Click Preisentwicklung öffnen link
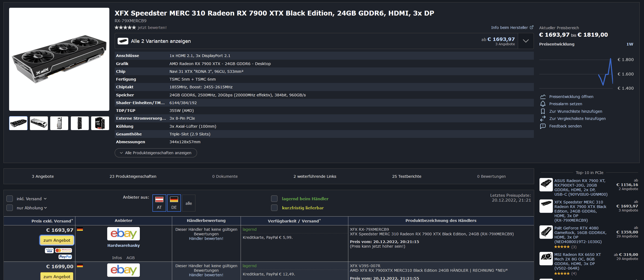This screenshot has width=644, height=280. [x=571, y=97]
